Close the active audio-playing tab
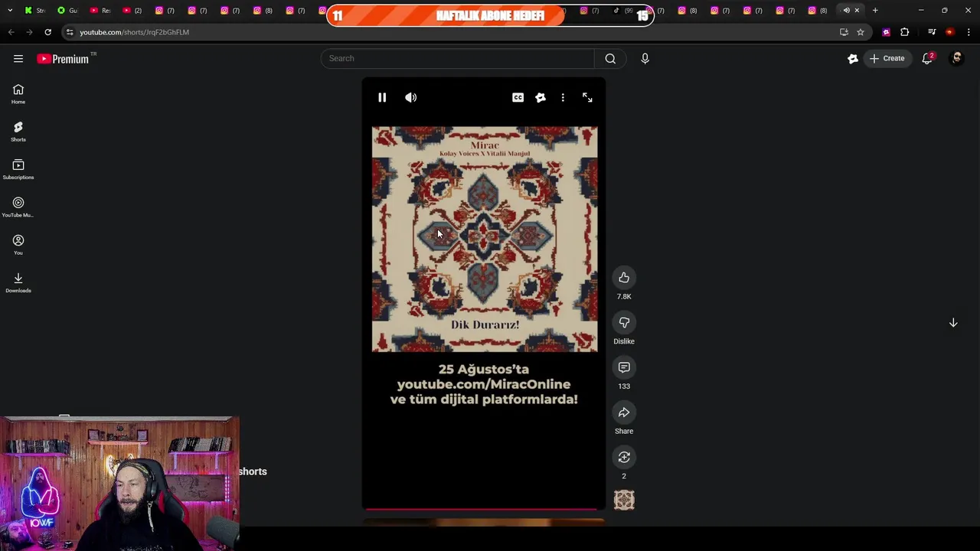Viewport: 980px width, 551px height. tap(857, 10)
